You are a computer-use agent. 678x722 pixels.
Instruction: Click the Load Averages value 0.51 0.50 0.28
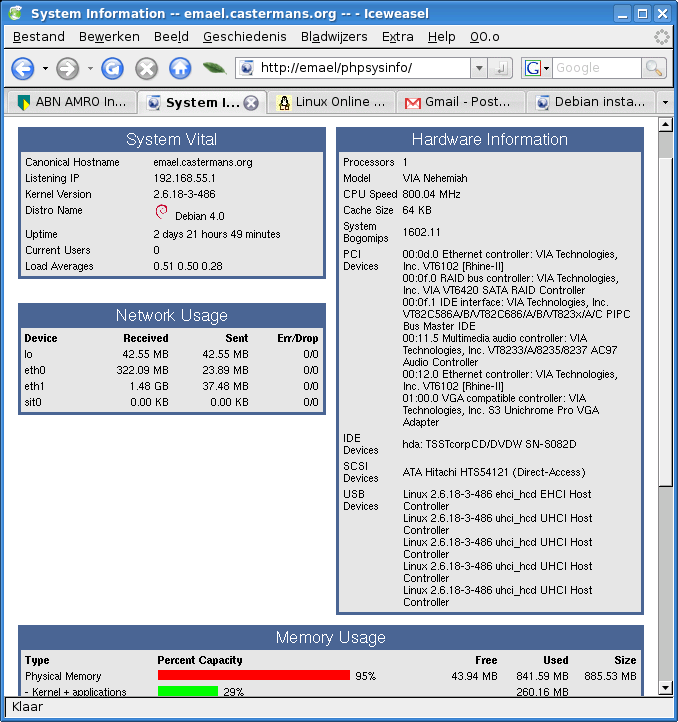(x=188, y=266)
